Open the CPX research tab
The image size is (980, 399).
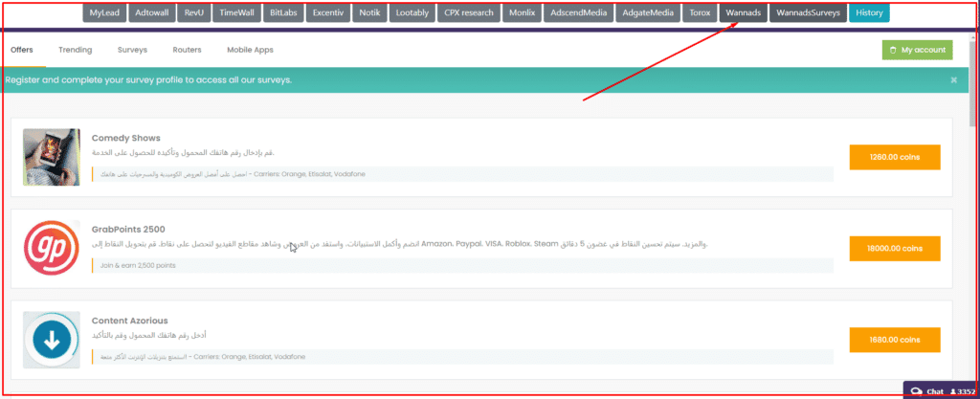[x=469, y=12]
